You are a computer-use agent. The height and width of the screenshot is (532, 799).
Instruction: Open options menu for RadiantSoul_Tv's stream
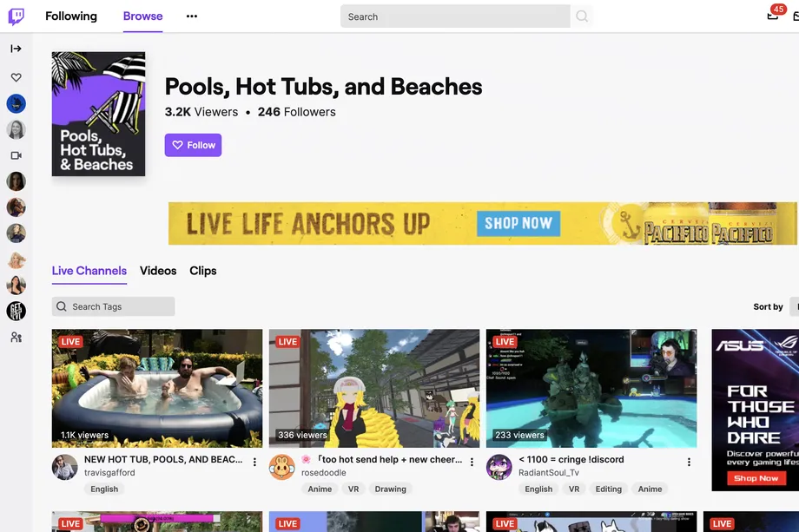[x=689, y=462]
